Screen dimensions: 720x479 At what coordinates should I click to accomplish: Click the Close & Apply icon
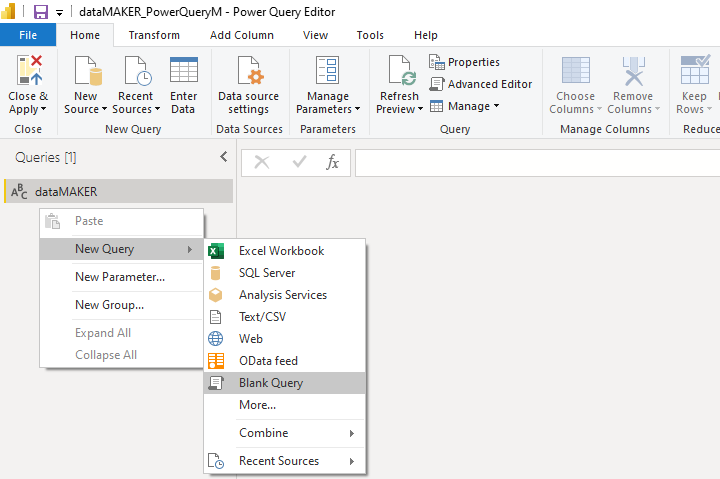point(29,70)
